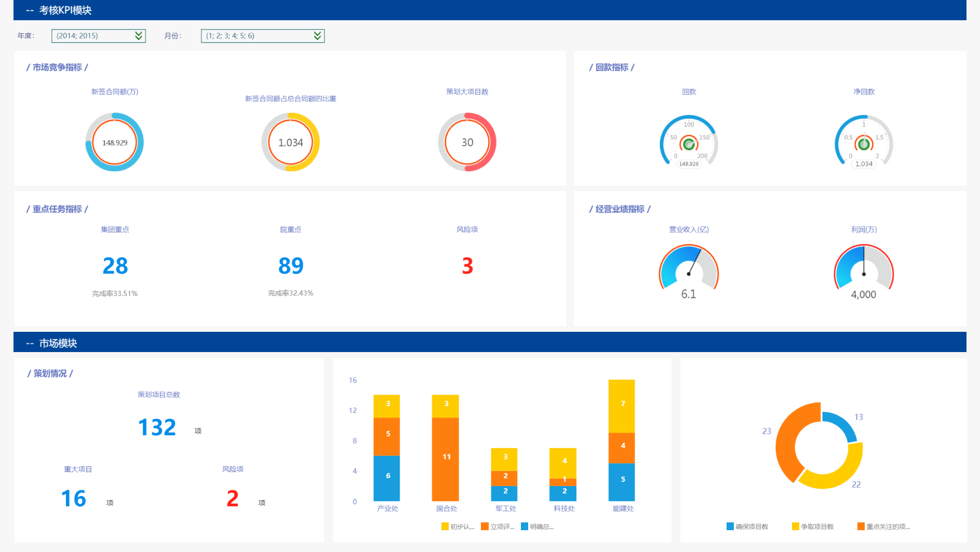Click the yellow segment 3 in 军工处 bar
The width and height of the screenshot is (980, 552).
pos(504,460)
